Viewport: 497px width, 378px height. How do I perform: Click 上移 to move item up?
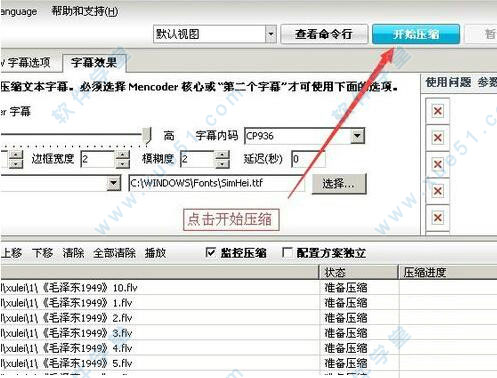coord(12,253)
